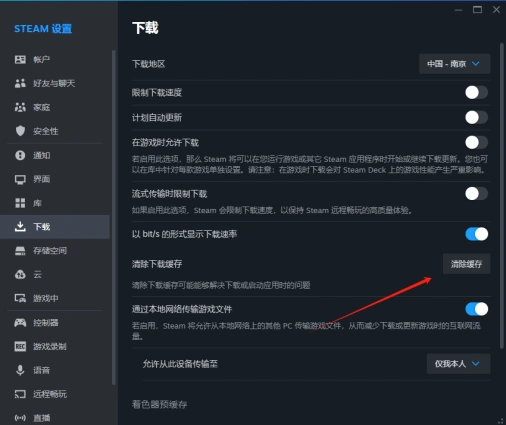
Task: Turn off 通过本地网络传输游戏文件 toggle
Action: point(476,309)
